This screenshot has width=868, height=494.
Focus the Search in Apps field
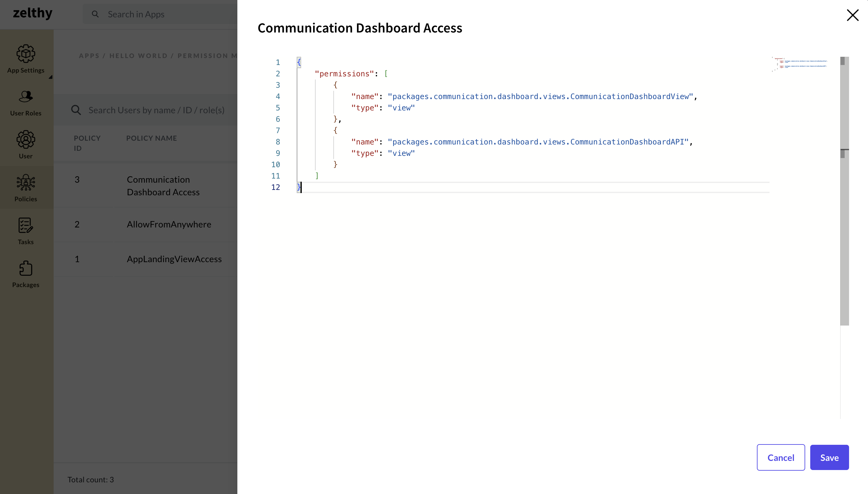(160, 14)
